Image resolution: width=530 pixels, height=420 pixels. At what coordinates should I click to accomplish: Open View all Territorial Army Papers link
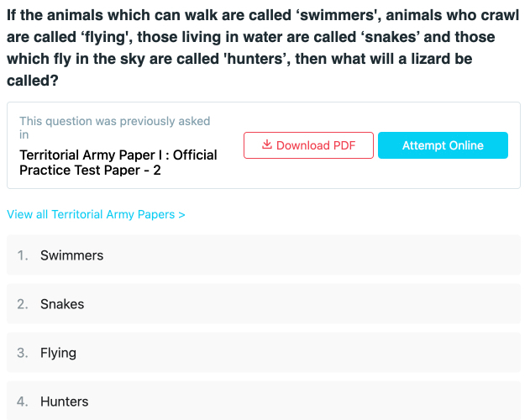pyautogui.click(x=96, y=214)
